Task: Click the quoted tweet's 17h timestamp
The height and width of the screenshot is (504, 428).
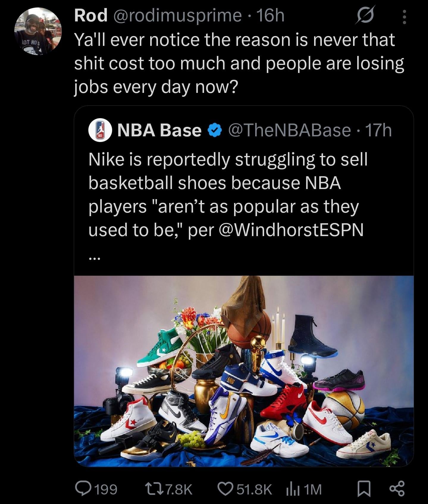Action: [x=378, y=130]
